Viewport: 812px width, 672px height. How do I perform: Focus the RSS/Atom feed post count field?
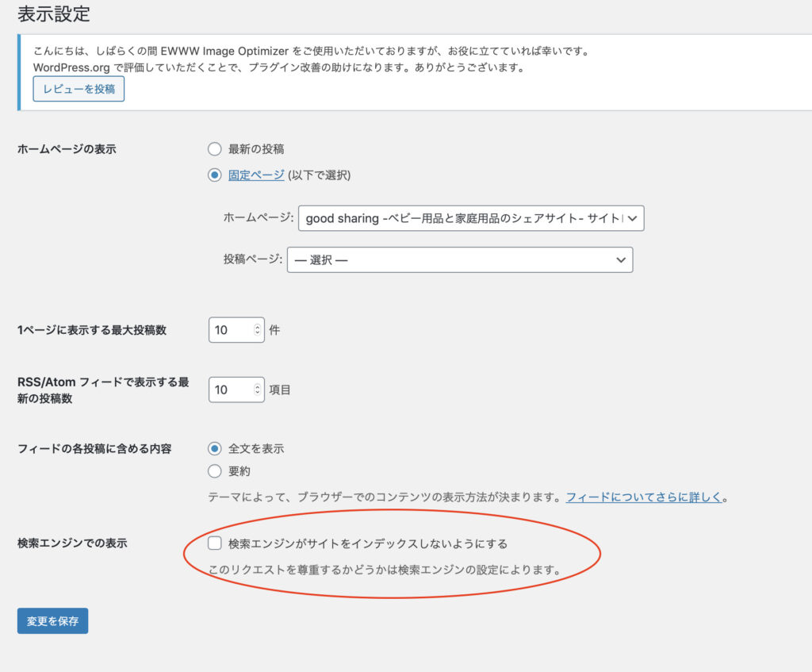click(228, 390)
